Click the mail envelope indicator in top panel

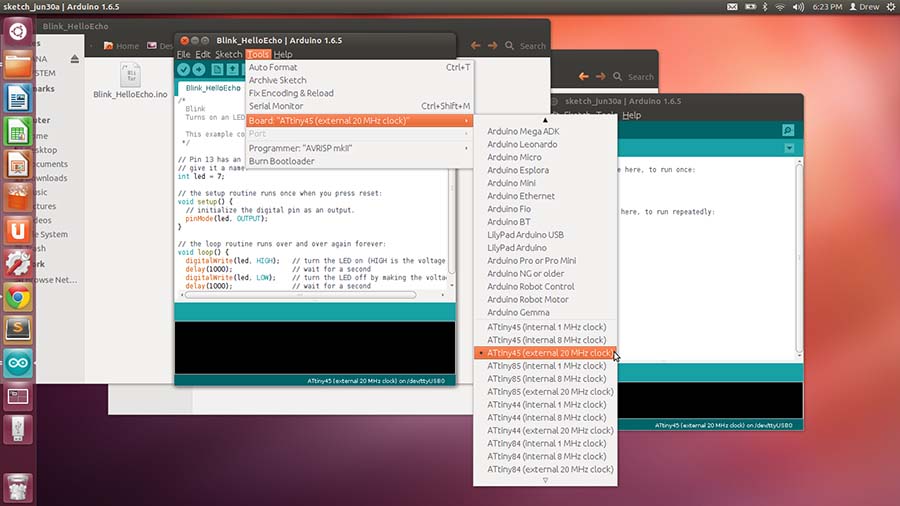click(732, 7)
